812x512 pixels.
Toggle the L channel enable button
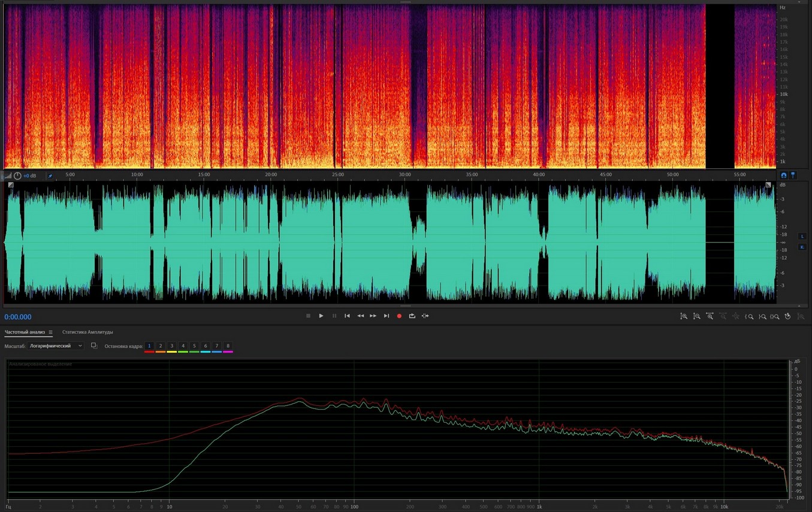pos(802,237)
